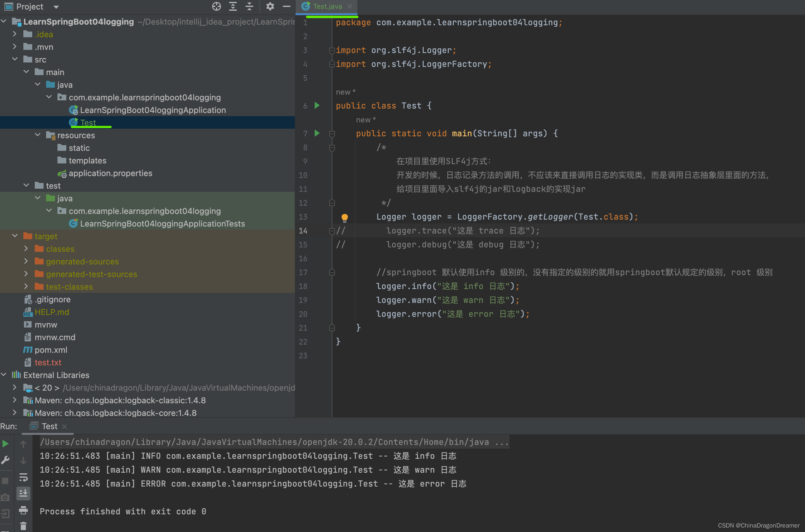Viewport: 805px width, 532px height.
Task: Select test.txt file
Action: pos(48,362)
